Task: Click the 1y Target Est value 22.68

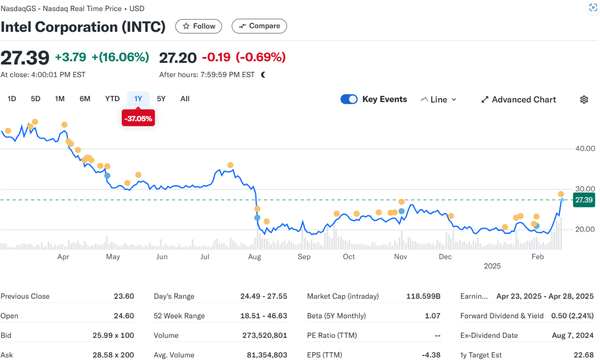Action: [584, 355]
